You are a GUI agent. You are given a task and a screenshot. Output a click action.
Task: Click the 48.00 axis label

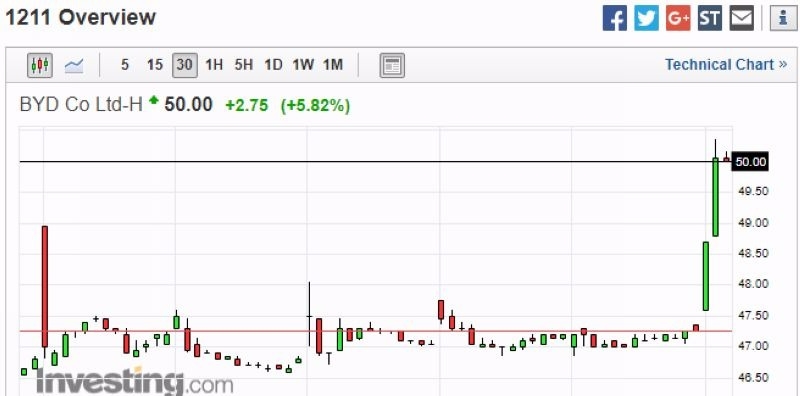pos(753,284)
